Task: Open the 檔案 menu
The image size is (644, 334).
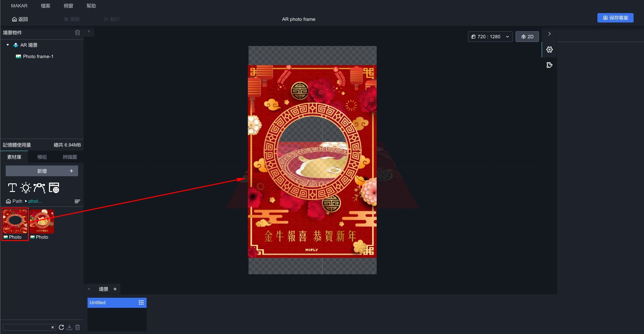Action: (45, 6)
